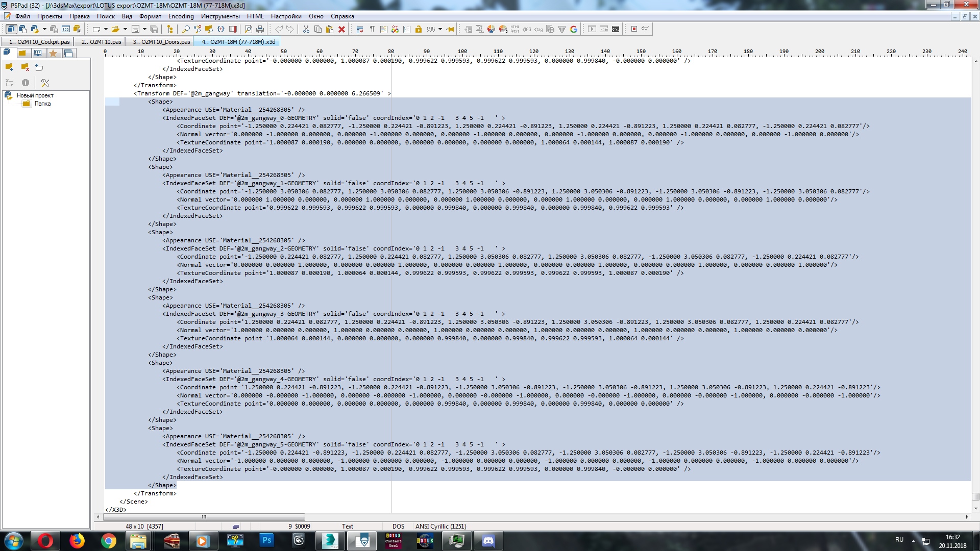
Task: Click the Cut scissors icon
Action: click(306, 29)
